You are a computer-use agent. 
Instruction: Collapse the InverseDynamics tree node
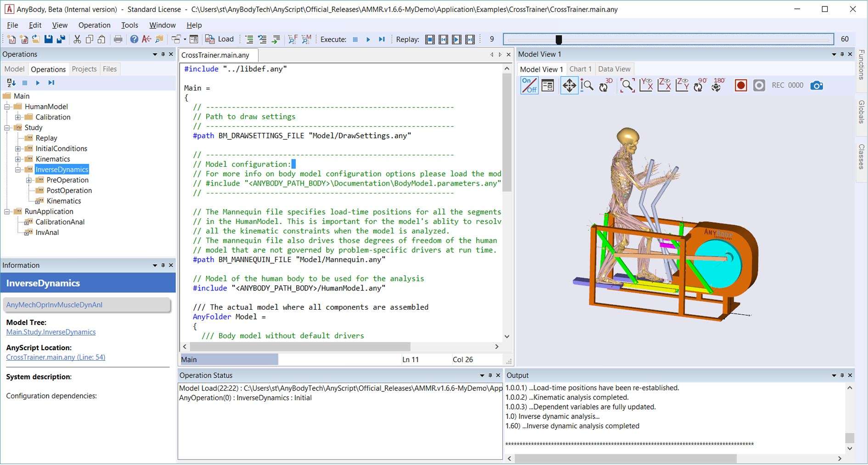coord(18,170)
